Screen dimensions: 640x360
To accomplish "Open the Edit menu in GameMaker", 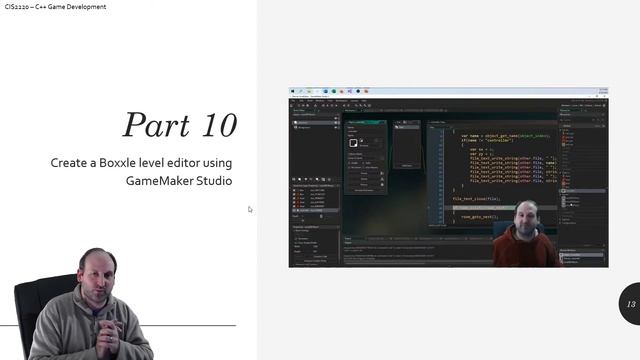I will (x=302, y=101).
